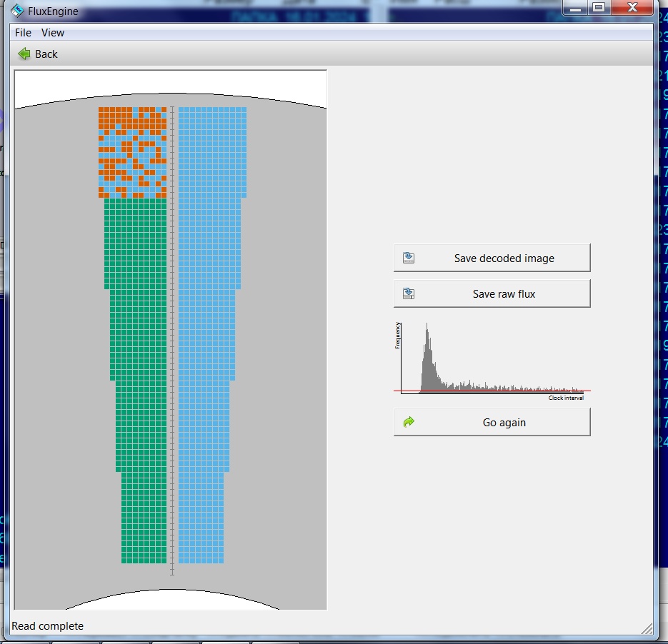
Task: Click the Save raw flux button
Action: [492, 293]
